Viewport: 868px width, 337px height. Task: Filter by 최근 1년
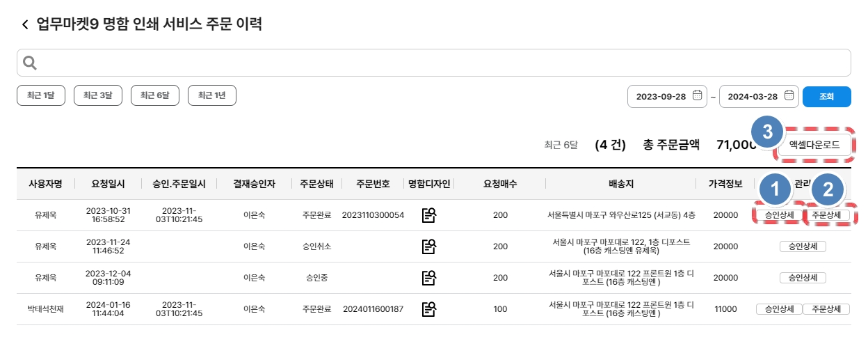212,95
